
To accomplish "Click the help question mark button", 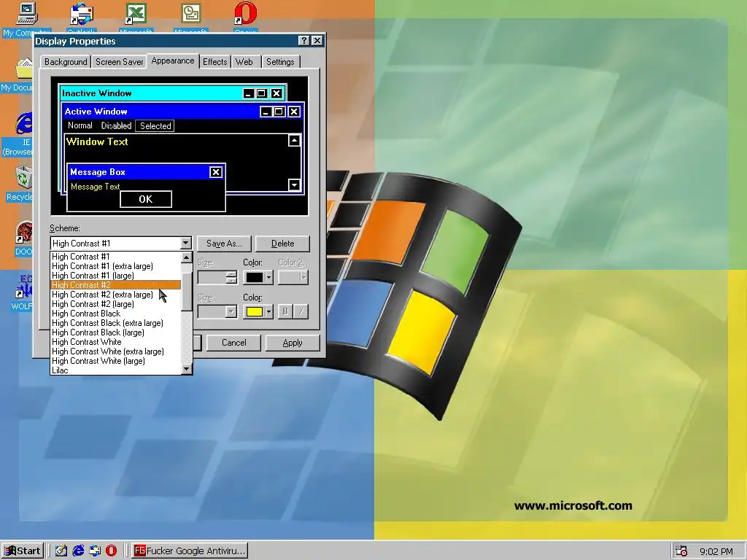I will (304, 41).
